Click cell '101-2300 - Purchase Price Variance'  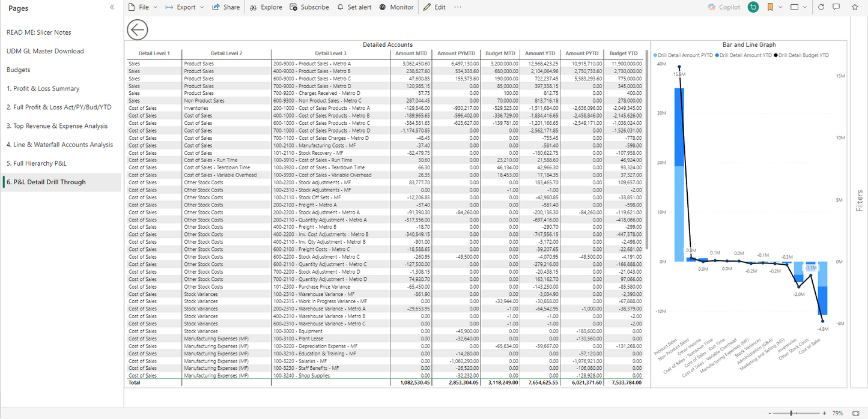pyautogui.click(x=330, y=286)
